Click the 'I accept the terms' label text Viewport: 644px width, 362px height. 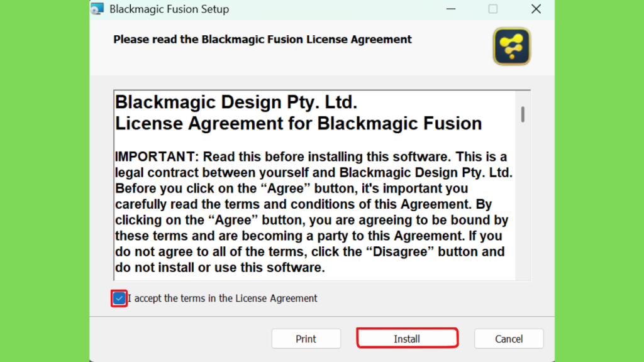(223, 299)
